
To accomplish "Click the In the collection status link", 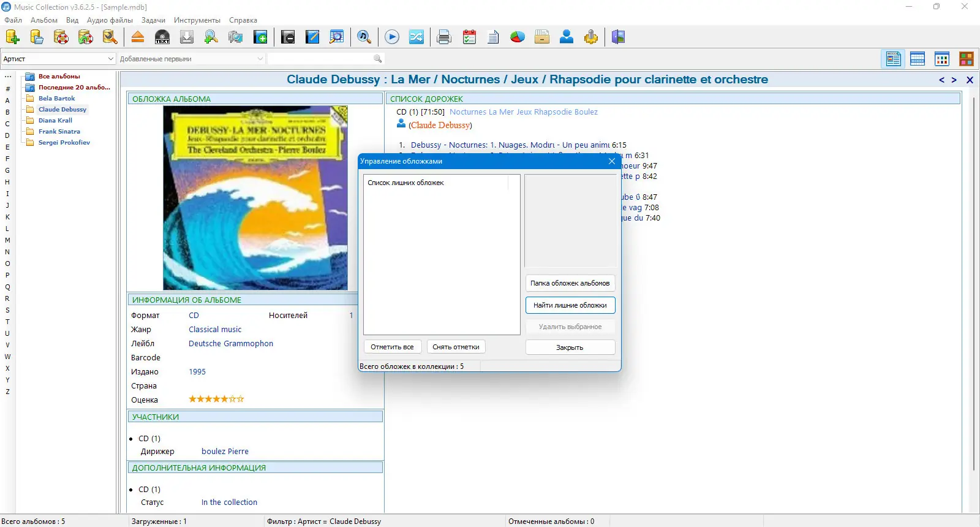I will (x=229, y=502).
